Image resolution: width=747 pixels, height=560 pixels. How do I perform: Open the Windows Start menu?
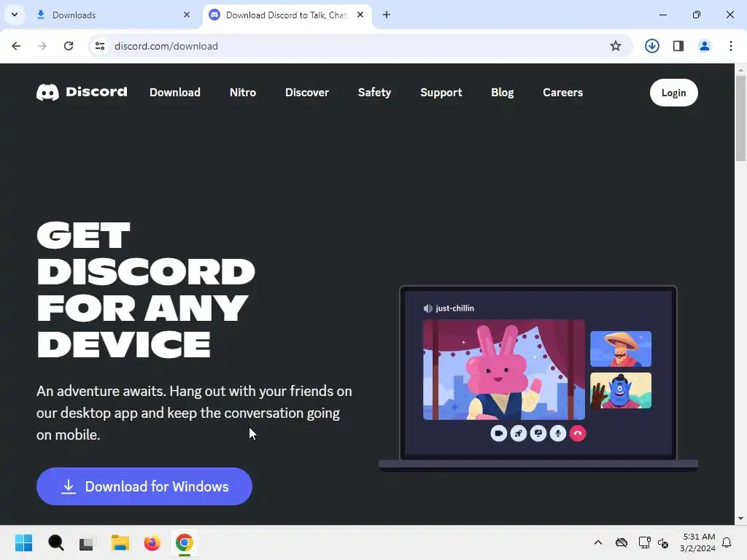(x=23, y=542)
